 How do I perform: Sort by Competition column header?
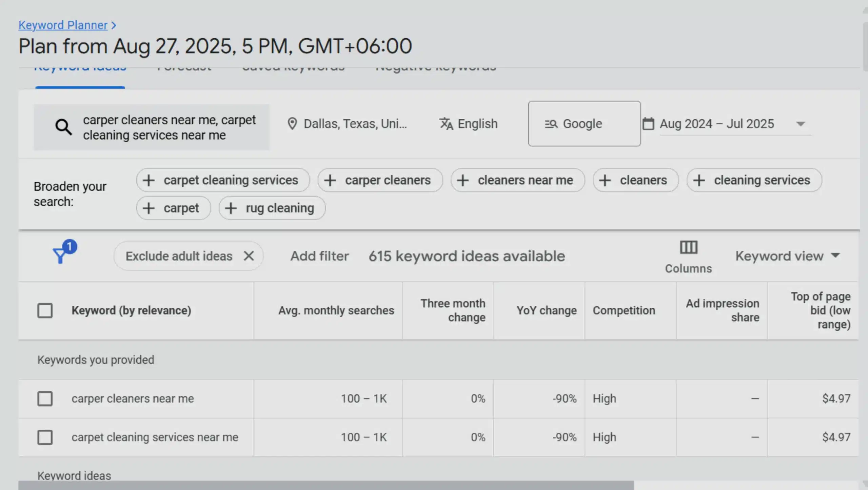click(x=624, y=310)
